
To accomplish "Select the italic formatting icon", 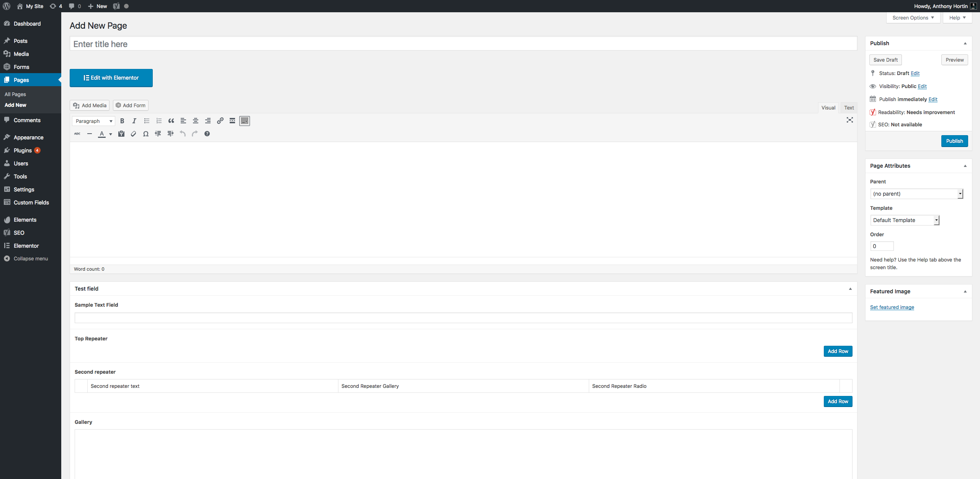I will [x=134, y=121].
